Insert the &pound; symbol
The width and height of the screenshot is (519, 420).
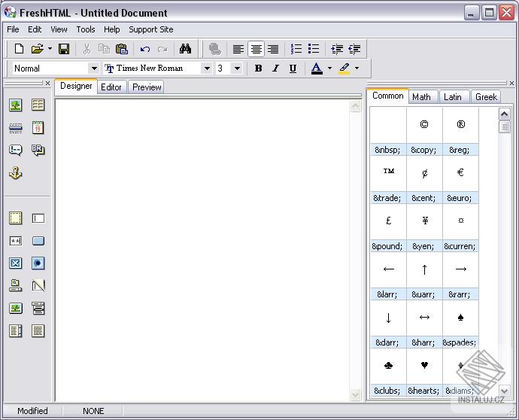[x=388, y=228]
